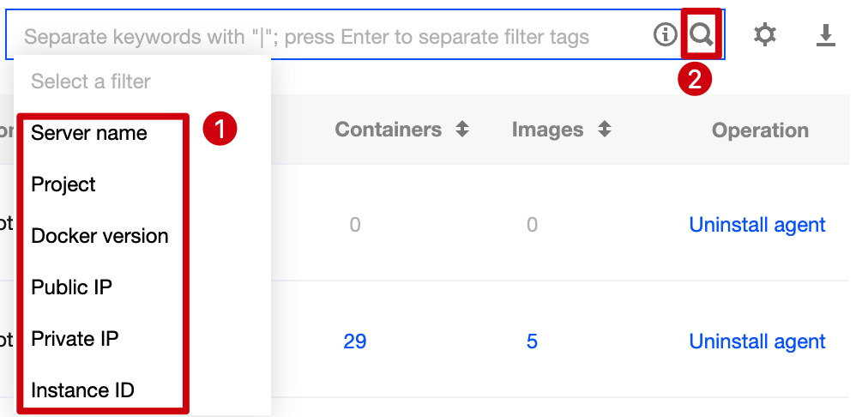Open the 29 containers count link
The image size is (868, 417).
[x=355, y=341]
